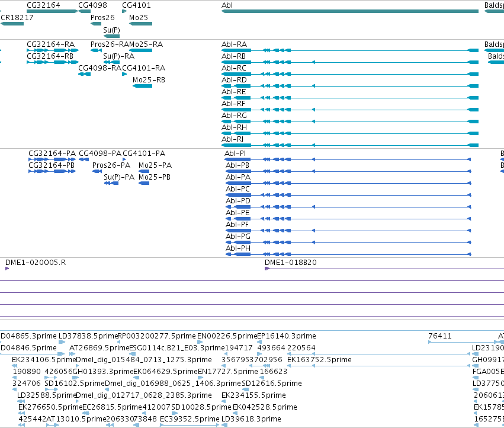Image resolution: width=504 pixels, height=428 pixels.
Task: Click EST EK064629.5prime
Action: tap(165, 371)
